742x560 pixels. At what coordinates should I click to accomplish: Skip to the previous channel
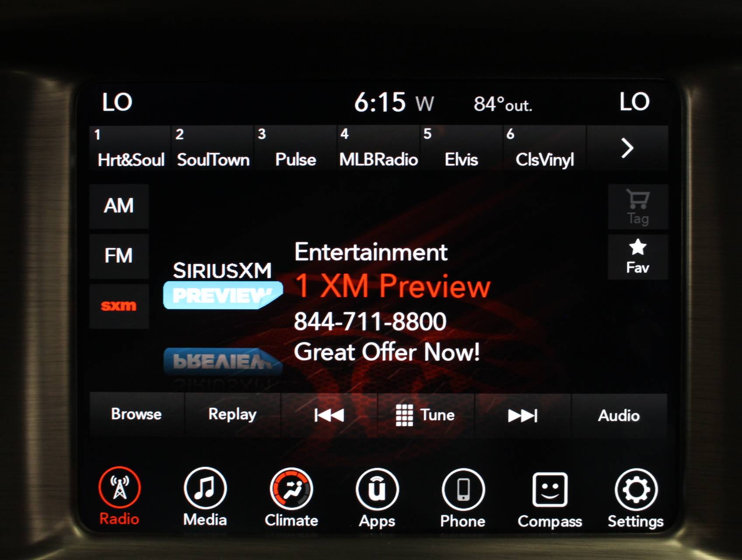tap(329, 415)
